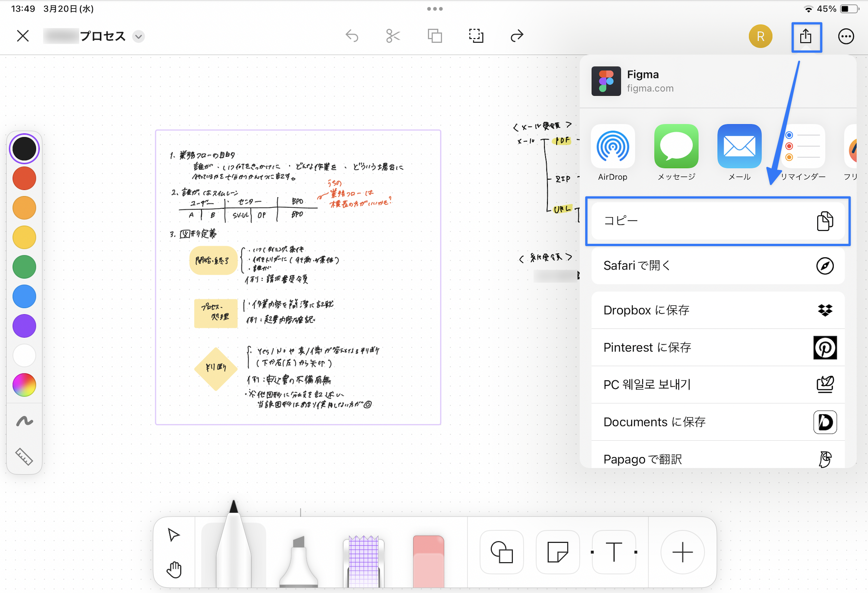Screen dimensions: 868x593
Task: Choose Dropbox に保存
Action: [718, 310]
